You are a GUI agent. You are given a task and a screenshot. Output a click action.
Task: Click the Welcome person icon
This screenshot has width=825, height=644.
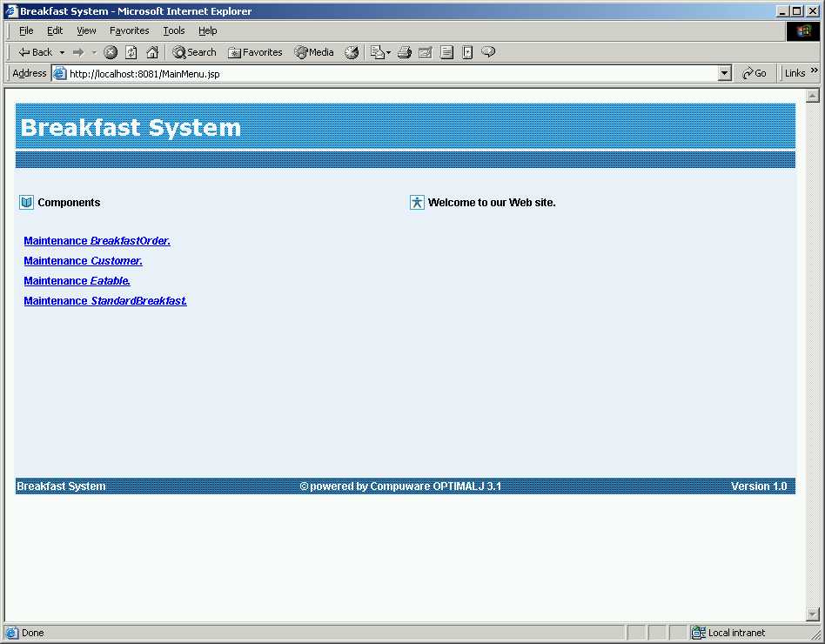click(417, 202)
